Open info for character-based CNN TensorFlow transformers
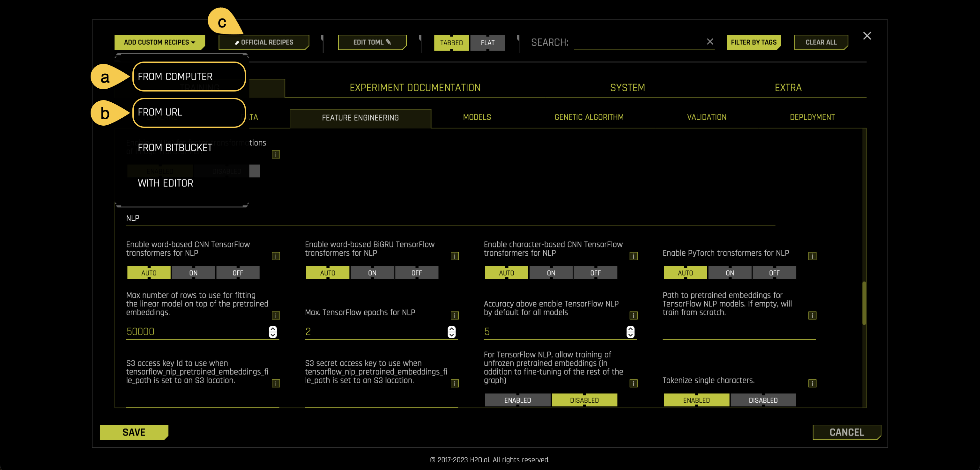980x470 pixels. pyautogui.click(x=634, y=256)
